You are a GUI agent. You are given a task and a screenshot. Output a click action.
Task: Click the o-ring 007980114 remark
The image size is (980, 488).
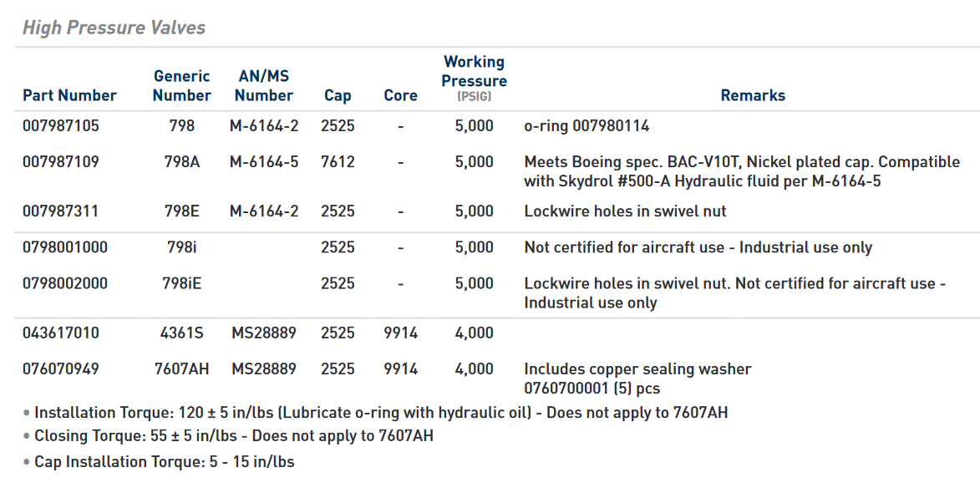pos(586,126)
